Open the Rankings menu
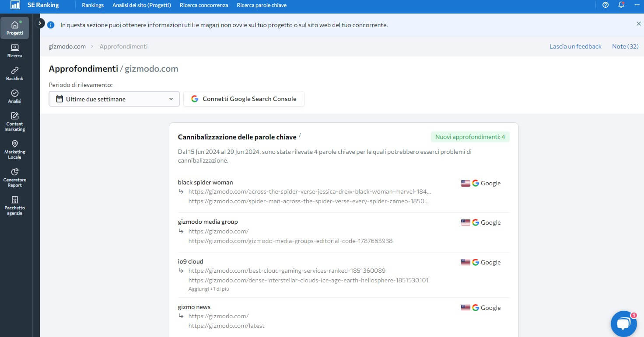Screen dimensions: 644x337 point(93,5)
